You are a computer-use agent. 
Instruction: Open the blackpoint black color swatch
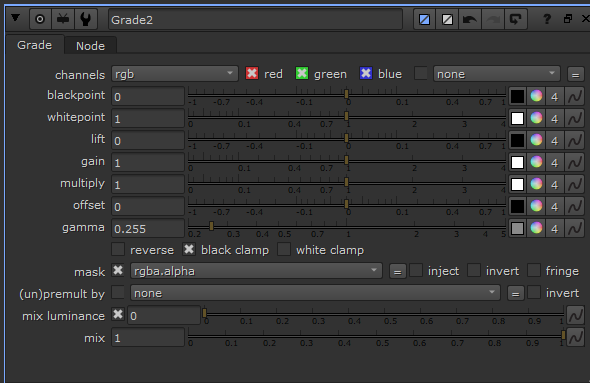click(517, 96)
